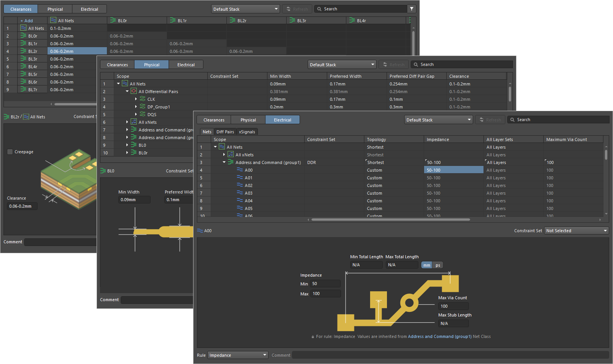The image size is (613, 364).
Task: Click the magnifier icon in the Electrical search box
Action: [x=513, y=119]
